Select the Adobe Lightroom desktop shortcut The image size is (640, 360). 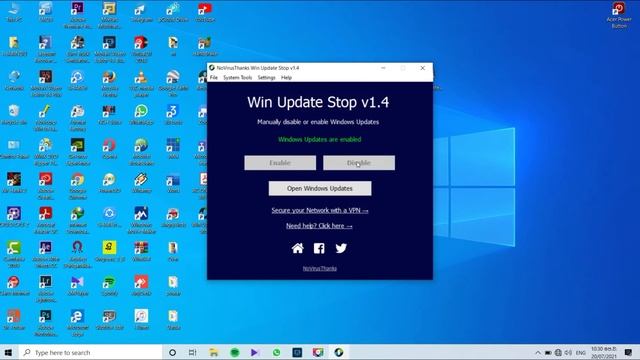coord(46,289)
